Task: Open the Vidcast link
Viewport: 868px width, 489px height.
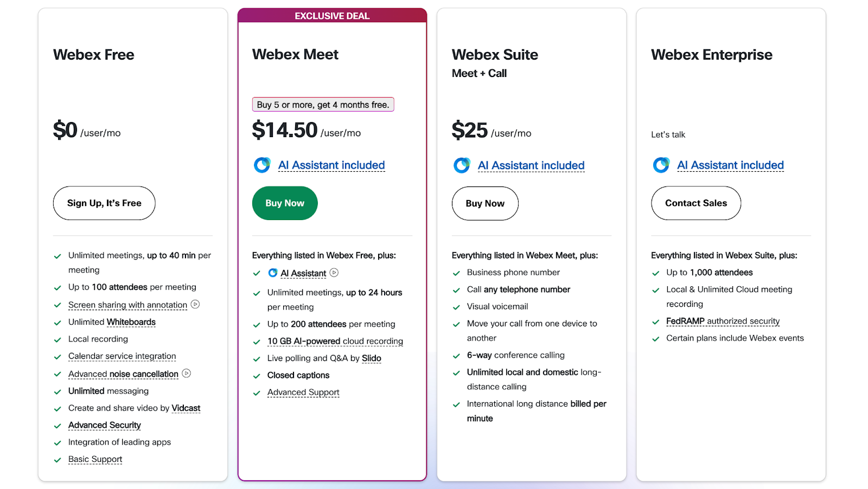Action: [186, 408]
